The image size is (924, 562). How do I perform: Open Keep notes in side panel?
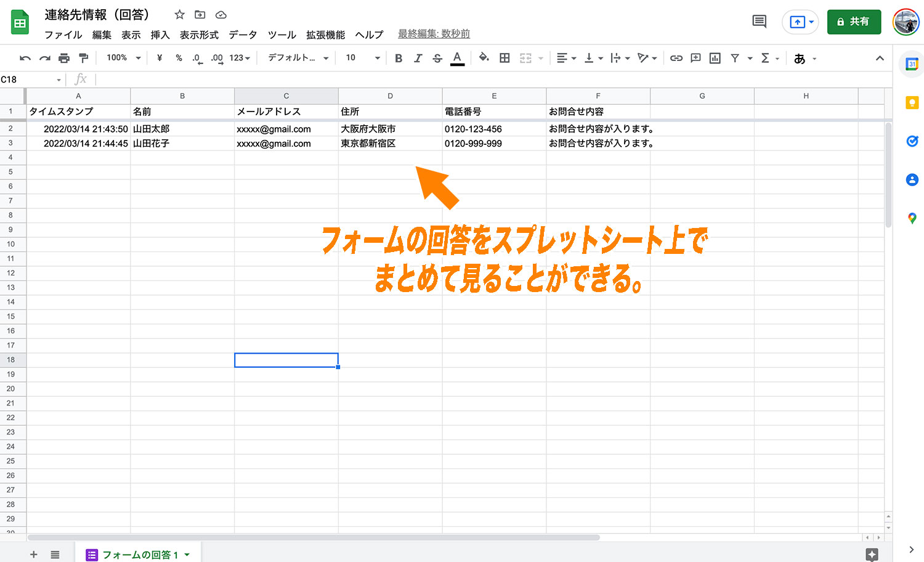(x=912, y=102)
